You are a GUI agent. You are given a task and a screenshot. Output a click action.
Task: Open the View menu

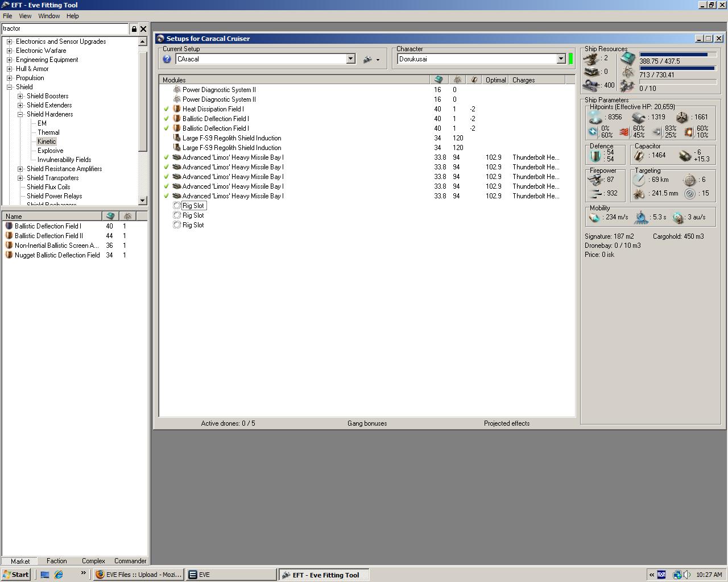point(25,16)
